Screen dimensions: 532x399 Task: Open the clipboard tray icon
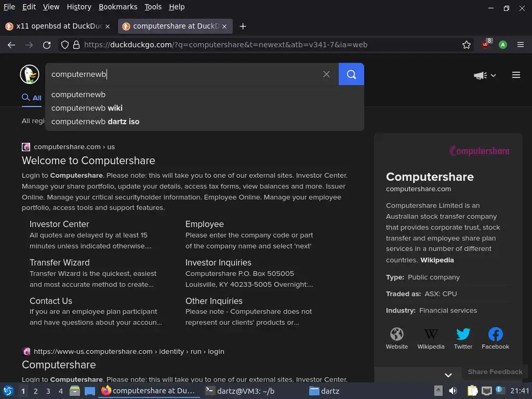point(472,391)
